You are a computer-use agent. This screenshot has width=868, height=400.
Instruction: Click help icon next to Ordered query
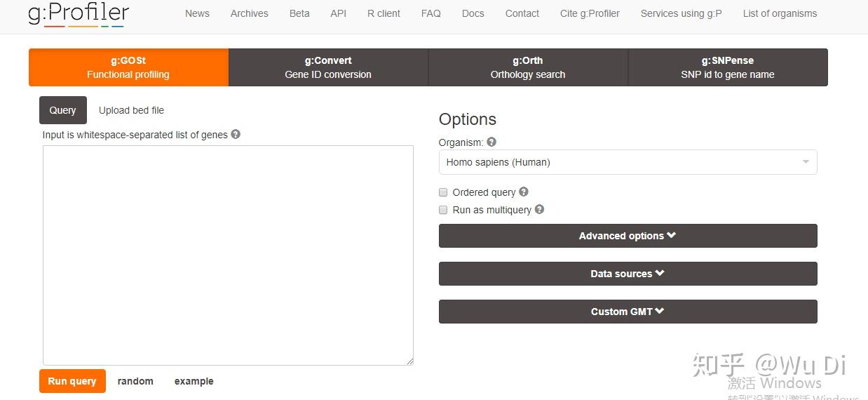coord(524,192)
